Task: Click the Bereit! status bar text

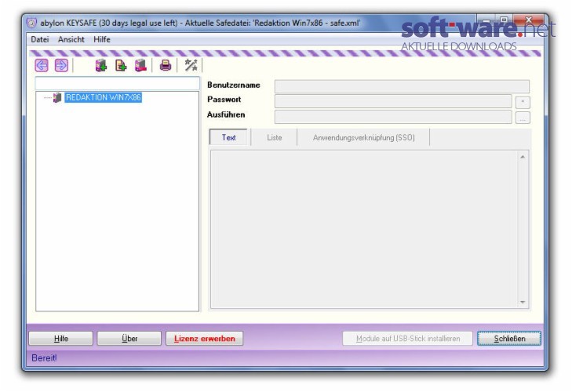Action: point(44,358)
